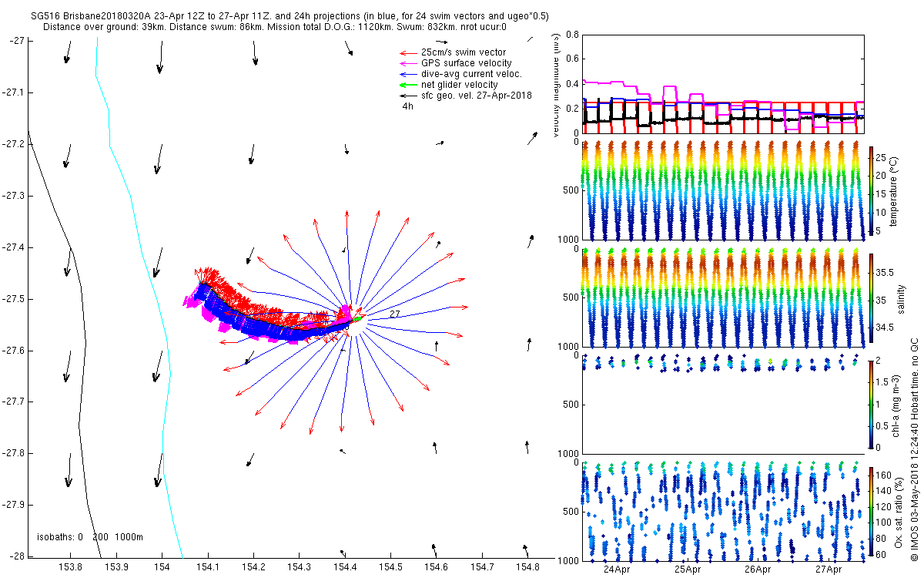924x578 pixels.
Task: Click the plot title starting 'SG516 Brisbane20180320A'
Action: point(290,15)
